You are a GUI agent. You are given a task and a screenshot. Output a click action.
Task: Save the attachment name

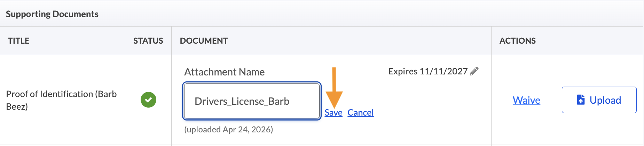[x=333, y=113]
